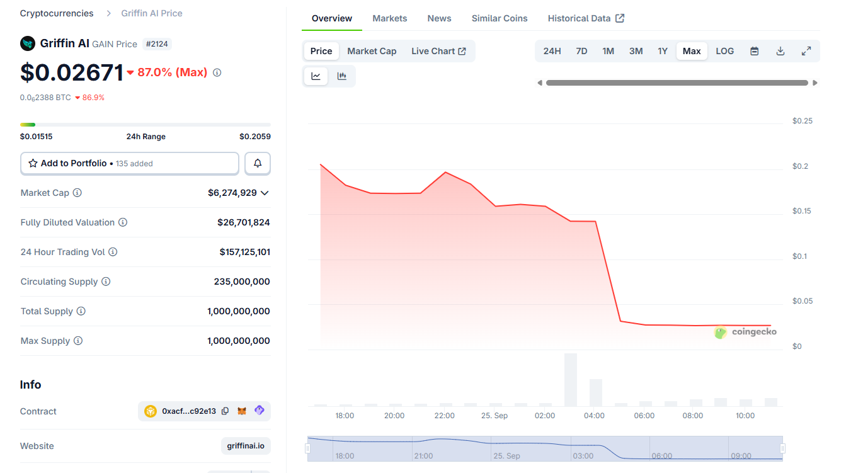868x473 pixels.
Task: Copy the contract address icon
Action: 226,411
